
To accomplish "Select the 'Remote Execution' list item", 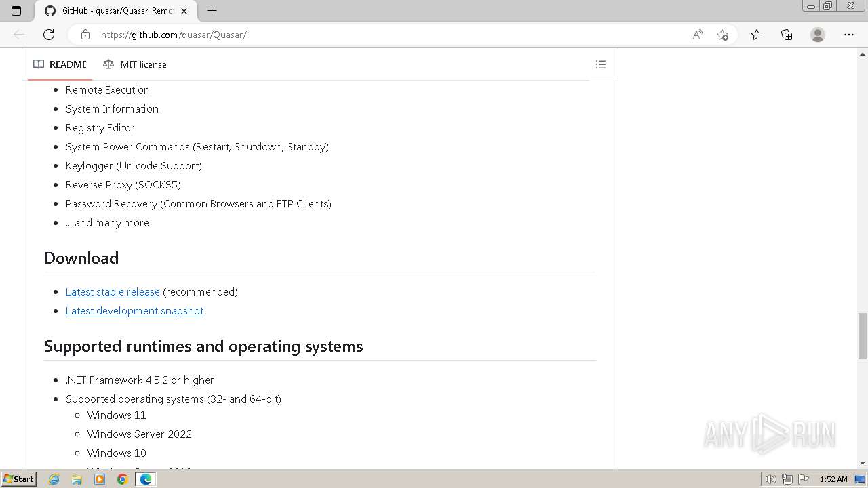I will click(x=107, y=90).
